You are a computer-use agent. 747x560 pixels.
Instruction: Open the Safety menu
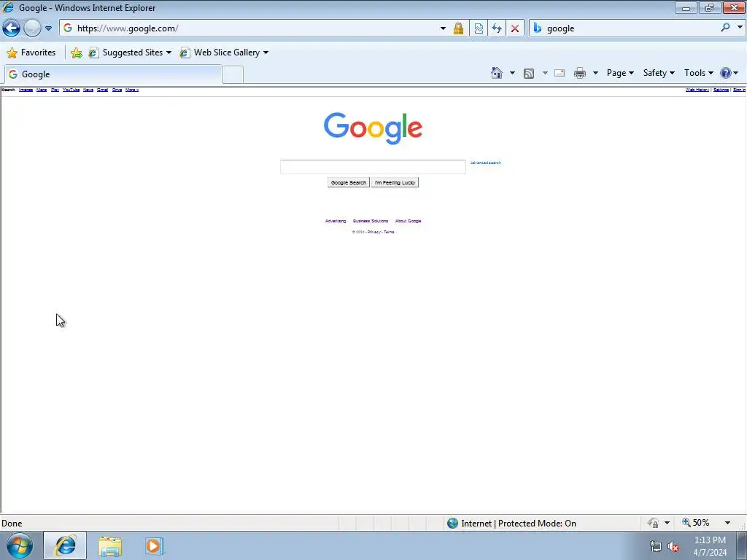click(x=659, y=73)
